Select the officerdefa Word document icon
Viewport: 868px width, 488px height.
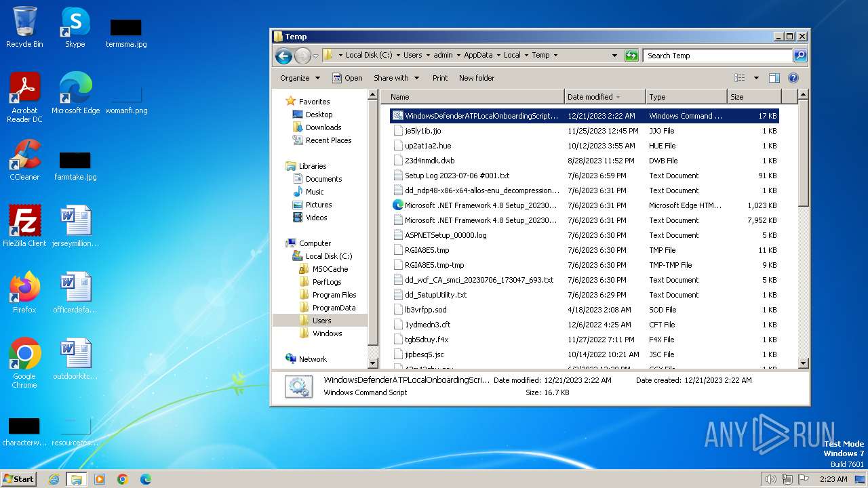[75, 293]
